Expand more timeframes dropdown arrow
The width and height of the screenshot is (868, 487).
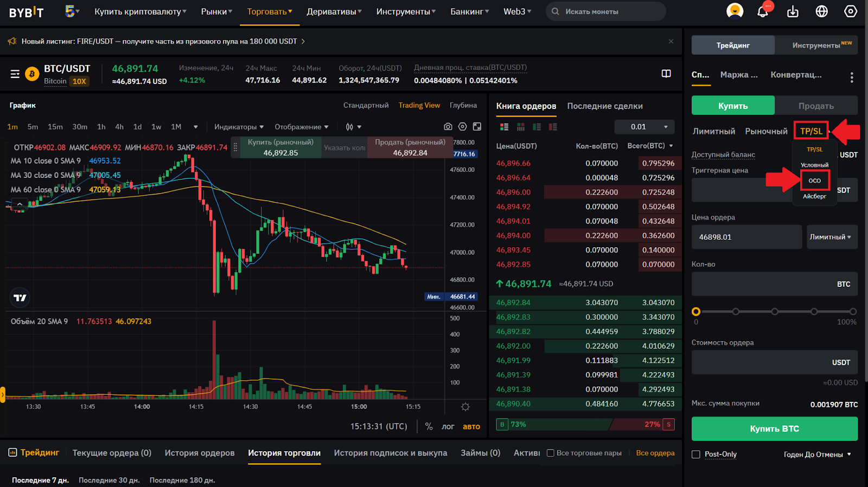(x=195, y=127)
